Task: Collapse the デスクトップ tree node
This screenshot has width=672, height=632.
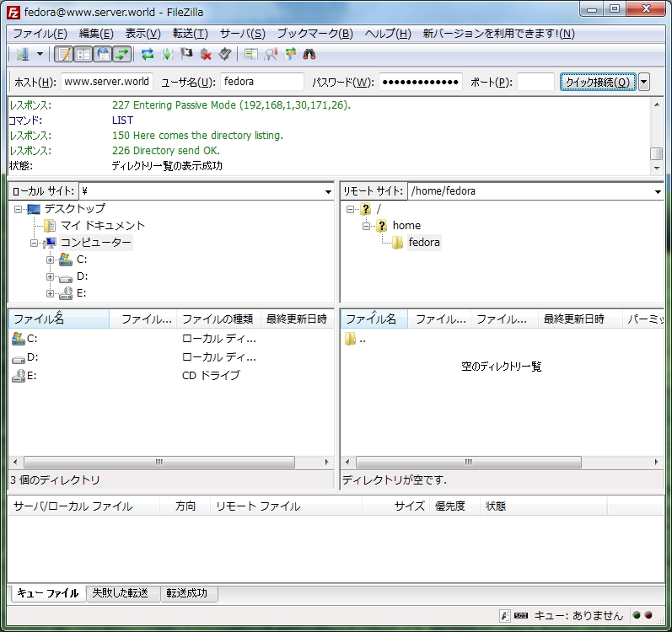Action: [18, 209]
